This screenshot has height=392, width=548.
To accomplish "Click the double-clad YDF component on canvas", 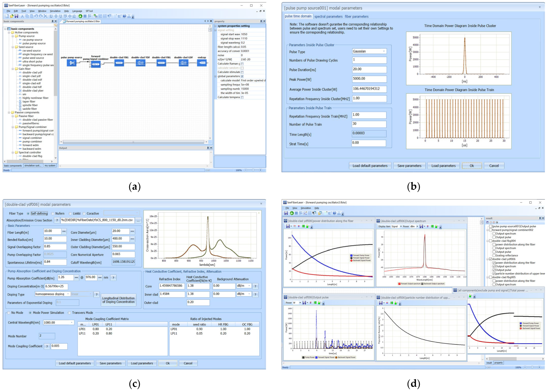I will tap(140, 63).
